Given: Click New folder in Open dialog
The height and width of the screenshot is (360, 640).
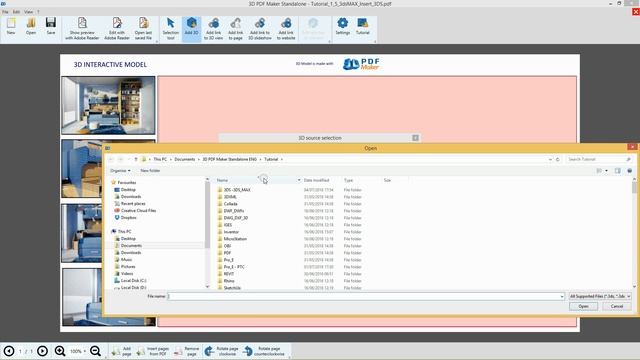Looking at the screenshot, I should (x=150, y=171).
